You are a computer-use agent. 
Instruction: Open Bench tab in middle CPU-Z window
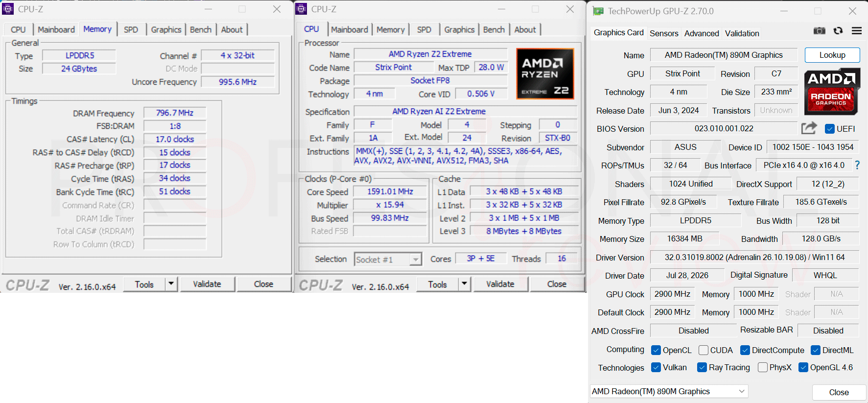click(494, 29)
